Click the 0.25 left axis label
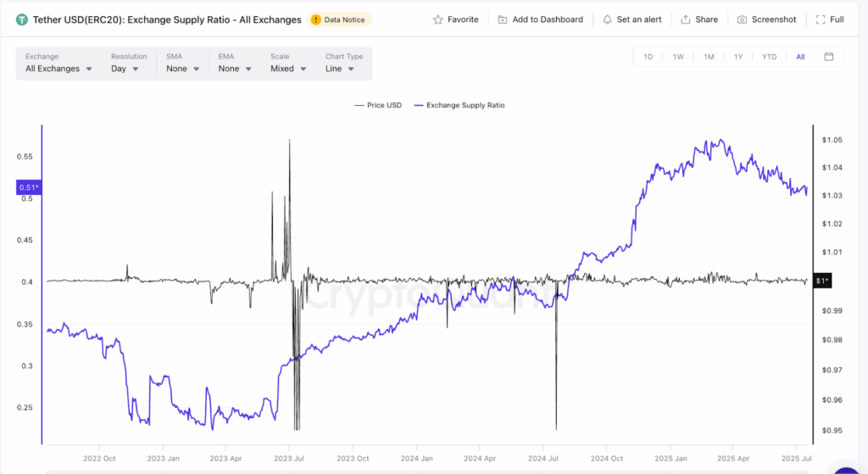This screenshot has height=474, width=868. pyautogui.click(x=25, y=408)
